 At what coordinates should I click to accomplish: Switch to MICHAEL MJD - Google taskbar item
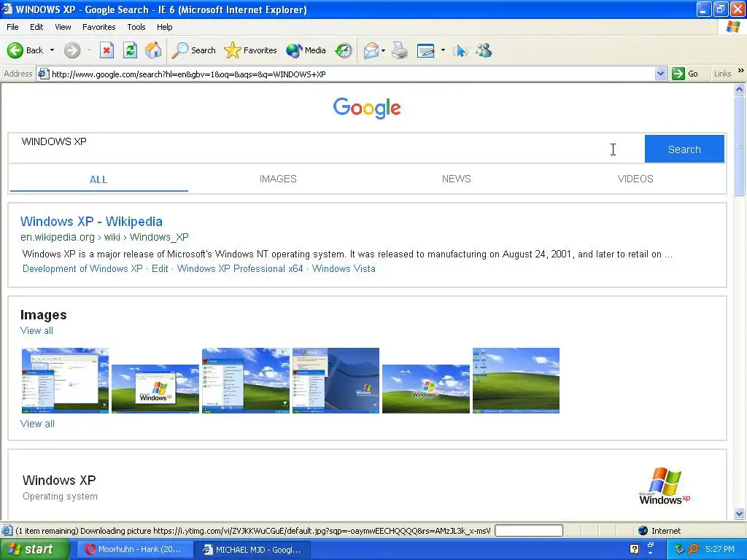253,550
